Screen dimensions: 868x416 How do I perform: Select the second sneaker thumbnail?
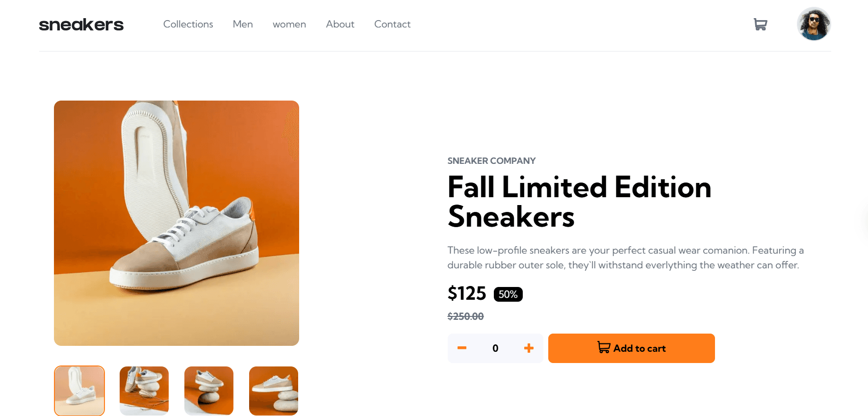point(144,391)
